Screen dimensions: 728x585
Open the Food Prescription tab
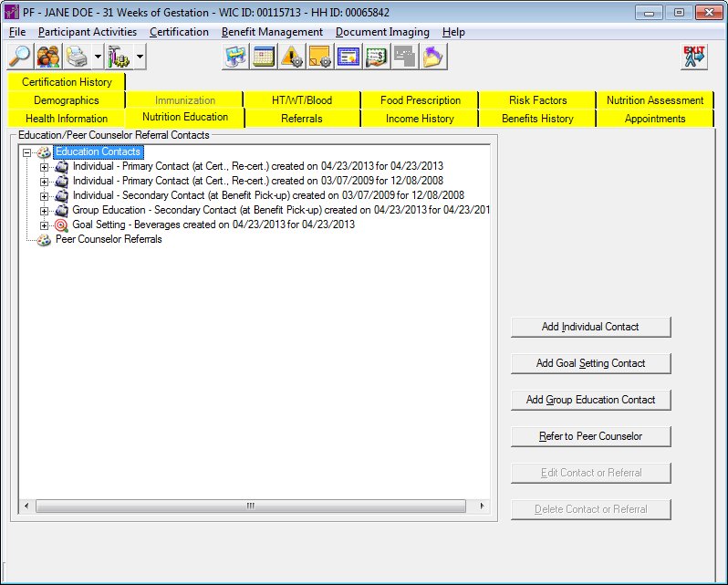421,100
